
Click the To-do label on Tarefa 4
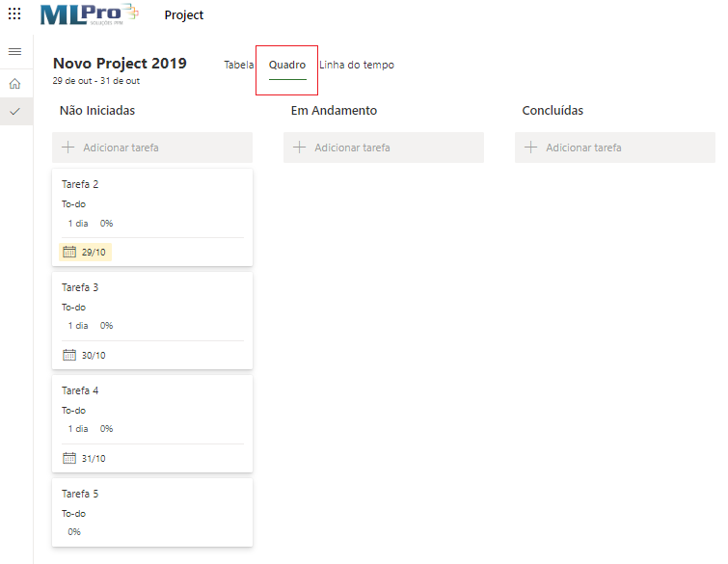(74, 411)
